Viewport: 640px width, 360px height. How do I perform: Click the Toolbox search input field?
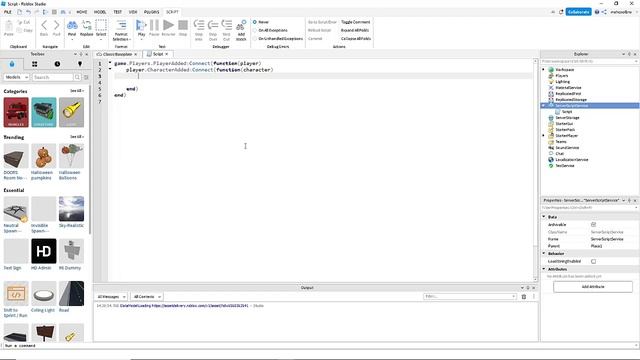pyautogui.click(x=52, y=77)
